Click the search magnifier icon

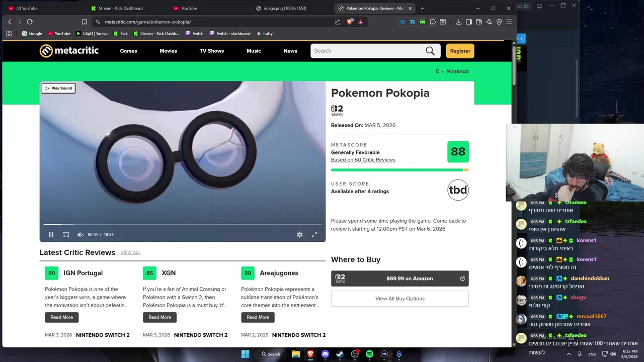point(430,51)
